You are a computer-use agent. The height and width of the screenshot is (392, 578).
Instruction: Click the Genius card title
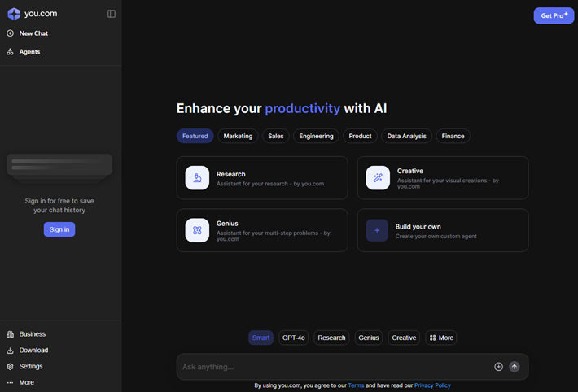[227, 224]
